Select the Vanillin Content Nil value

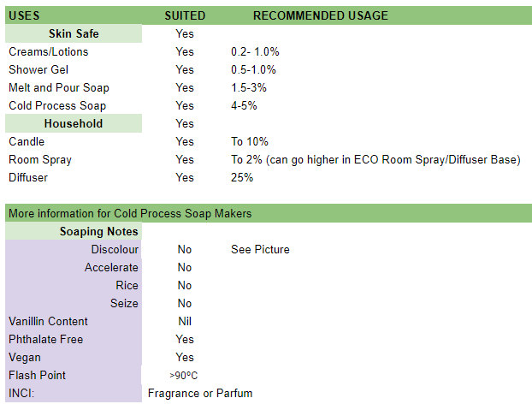185,321
